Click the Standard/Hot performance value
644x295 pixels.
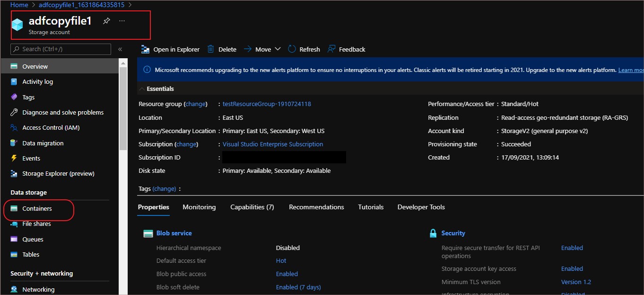520,104
